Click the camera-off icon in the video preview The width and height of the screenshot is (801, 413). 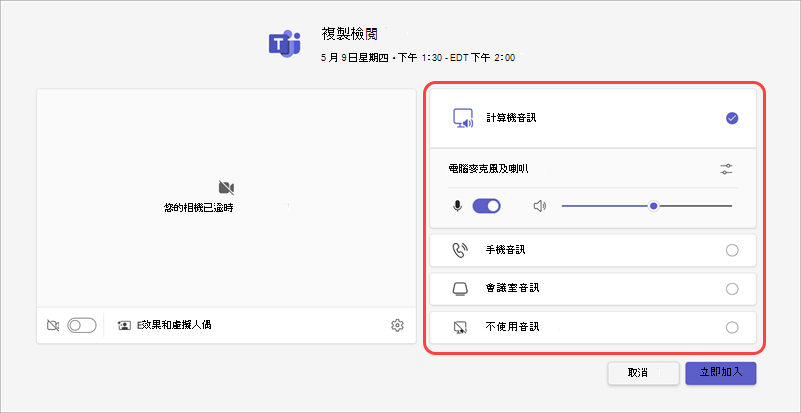pyautogui.click(x=226, y=187)
